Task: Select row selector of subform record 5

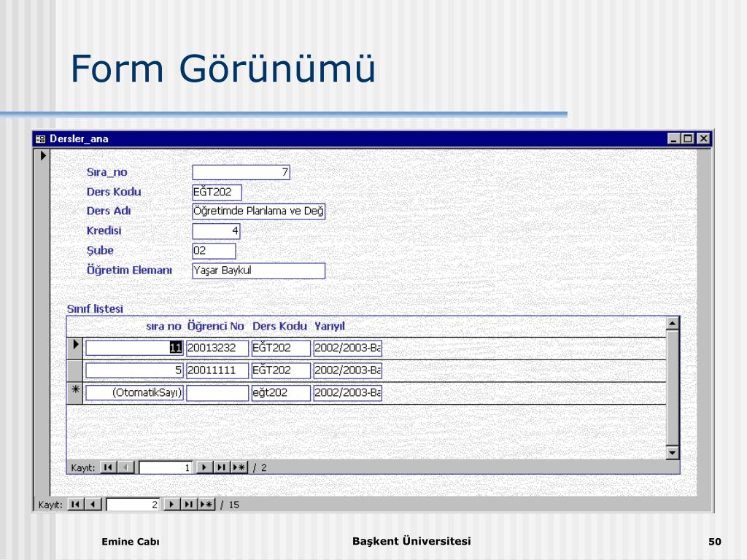Action: click(x=75, y=370)
